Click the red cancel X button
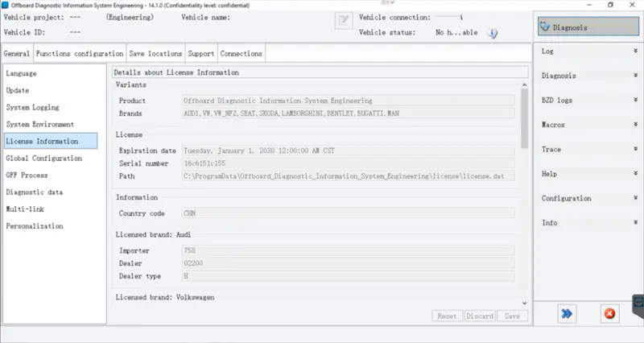The width and height of the screenshot is (644, 343). pyautogui.click(x=610, y=314)
